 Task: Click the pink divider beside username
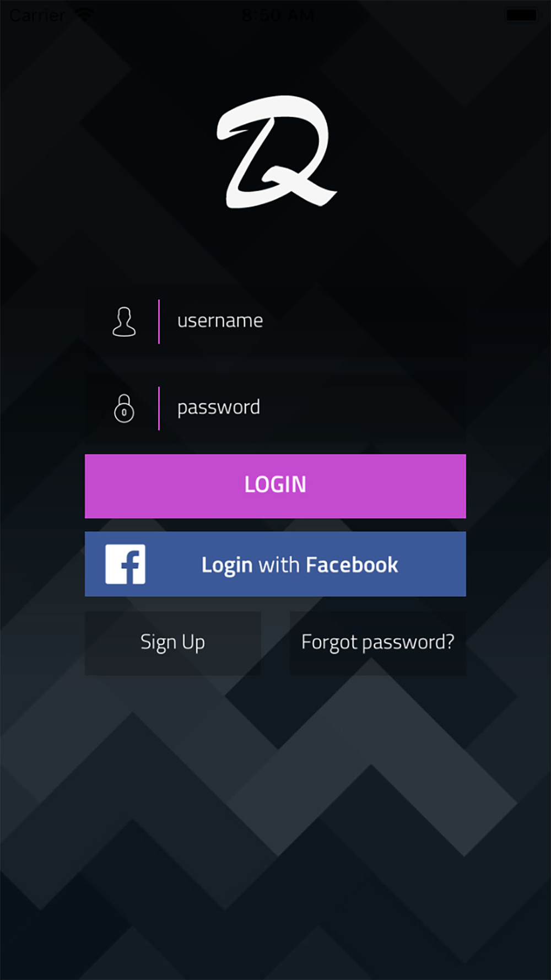click(159, 322)
